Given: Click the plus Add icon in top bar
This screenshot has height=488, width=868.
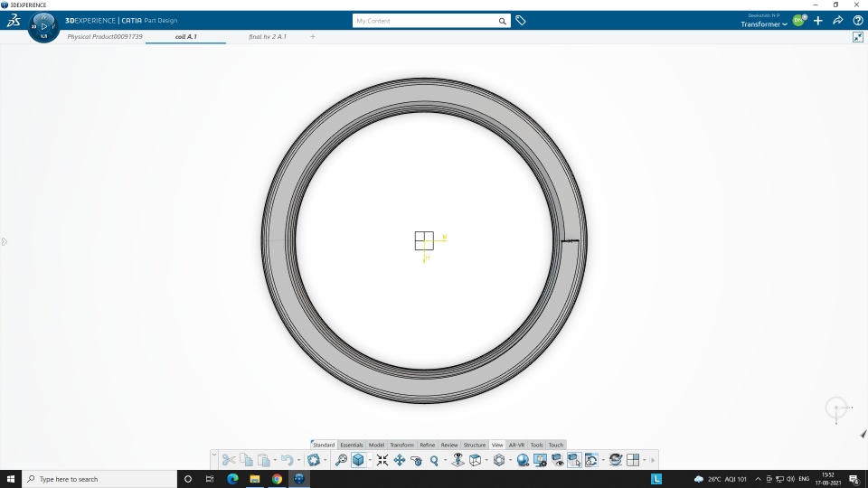Looking at the screenshot, I should point(817,21).
